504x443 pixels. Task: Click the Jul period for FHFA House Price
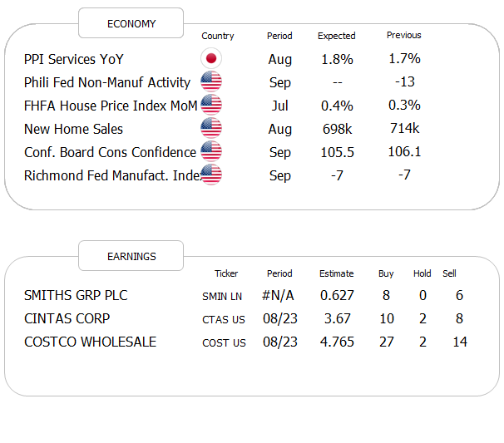[x=279, y=106]
